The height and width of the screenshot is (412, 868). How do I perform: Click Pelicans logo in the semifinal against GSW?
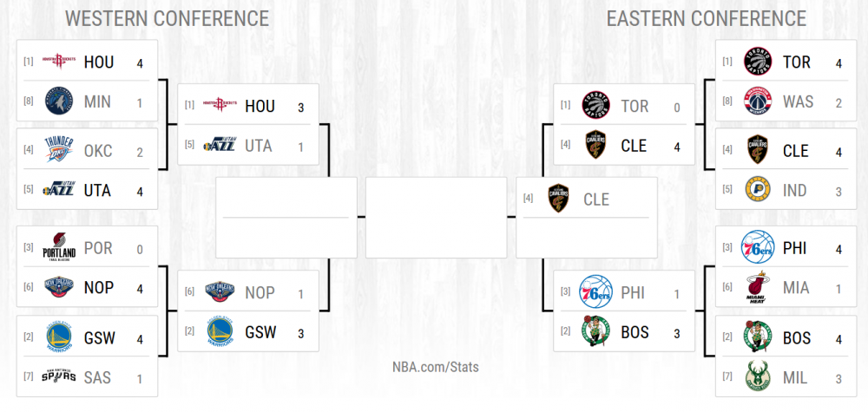[219, 293]
